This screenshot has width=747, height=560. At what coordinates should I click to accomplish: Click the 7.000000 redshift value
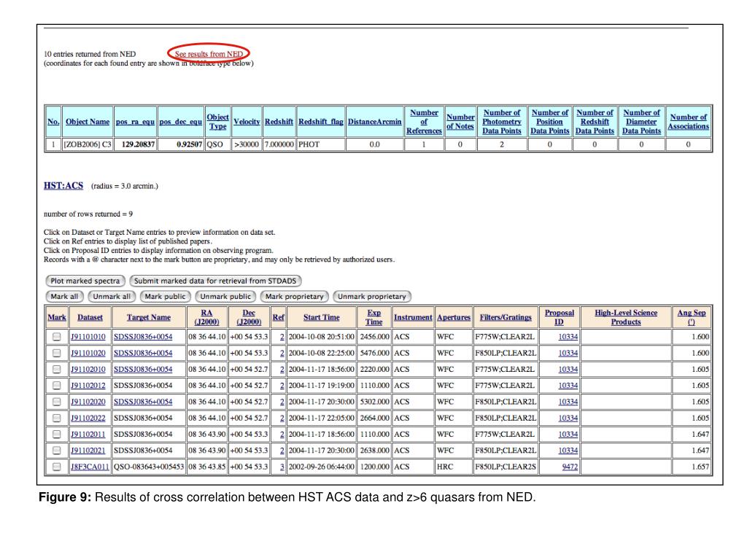pos(279,144)
